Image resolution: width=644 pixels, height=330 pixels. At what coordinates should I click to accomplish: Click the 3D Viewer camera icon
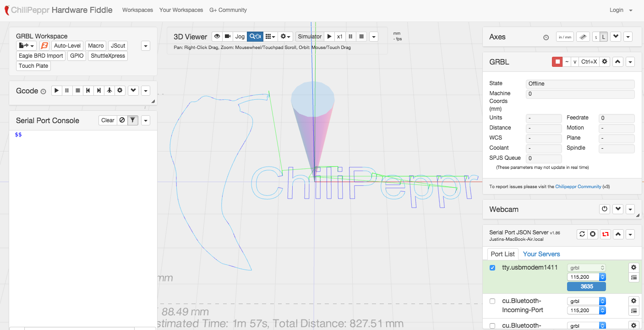click(x=227, y=37)
